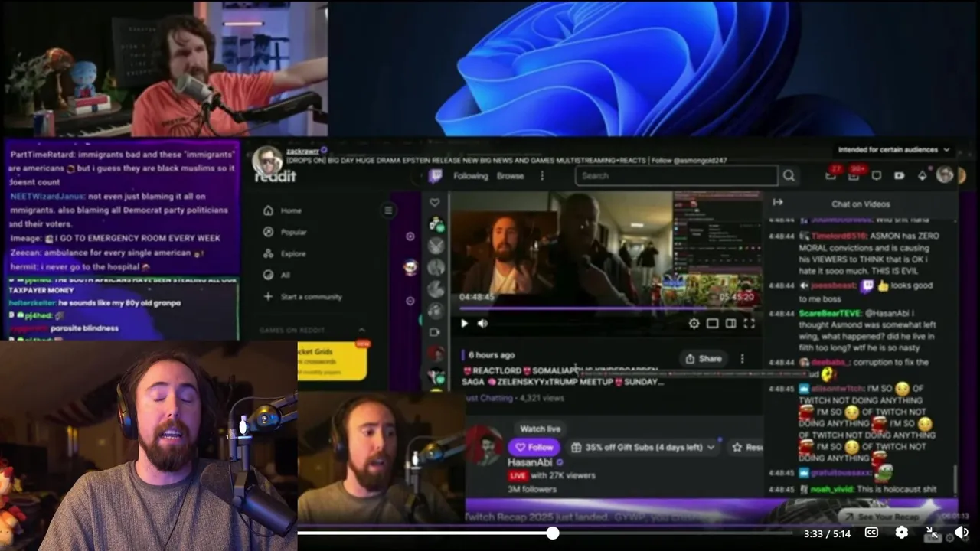Open Twitch more options dots beside Browse
The image size is (980, 551).
tap(542, 176)
